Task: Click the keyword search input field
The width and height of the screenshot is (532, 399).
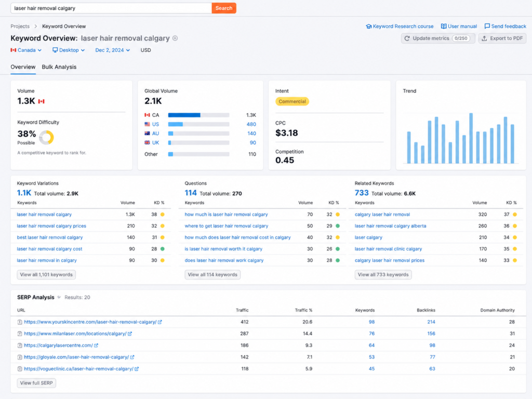Action: point(111,8)
